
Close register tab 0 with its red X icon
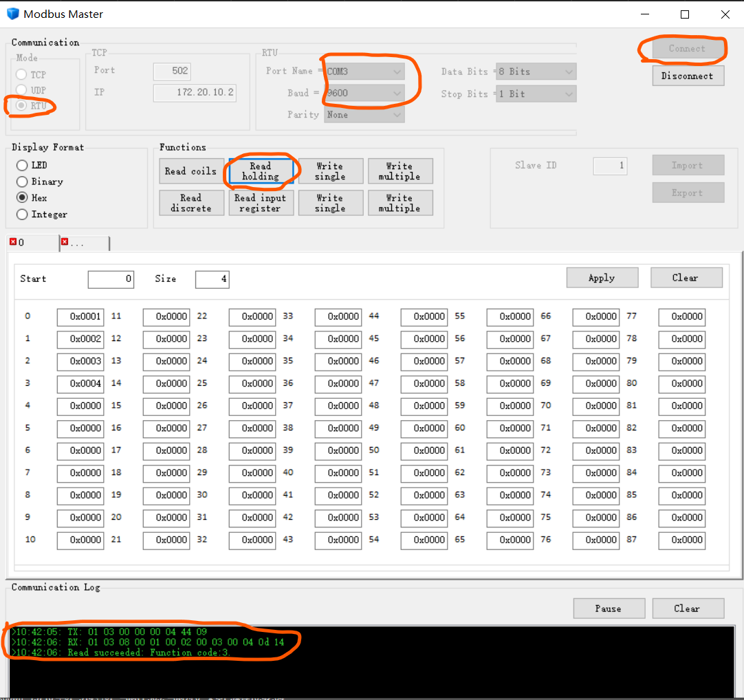tap(14, 240)
